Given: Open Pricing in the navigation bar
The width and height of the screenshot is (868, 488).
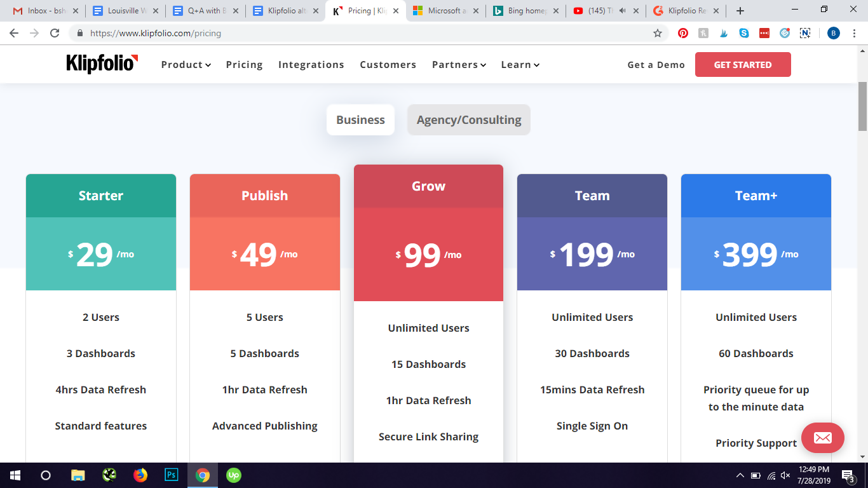Looking at the screenshot, I should click(244, 64).
